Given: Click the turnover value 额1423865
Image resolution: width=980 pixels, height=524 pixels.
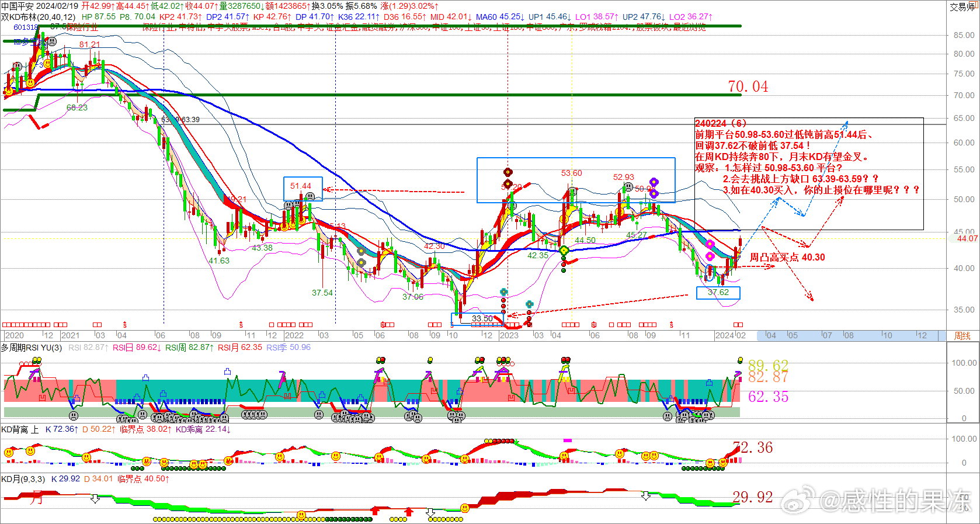Looking at the screenshot, I should click(288, 6).
